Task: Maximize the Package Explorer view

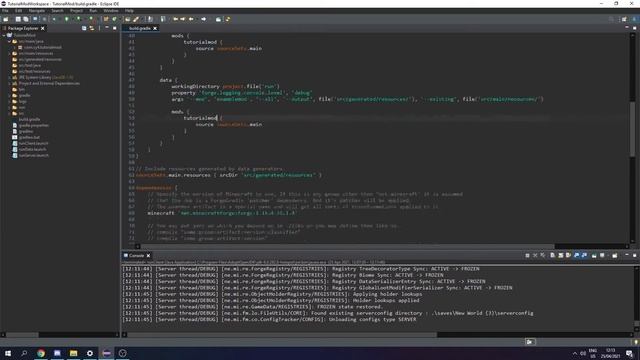Action: [x=115, y=28]
